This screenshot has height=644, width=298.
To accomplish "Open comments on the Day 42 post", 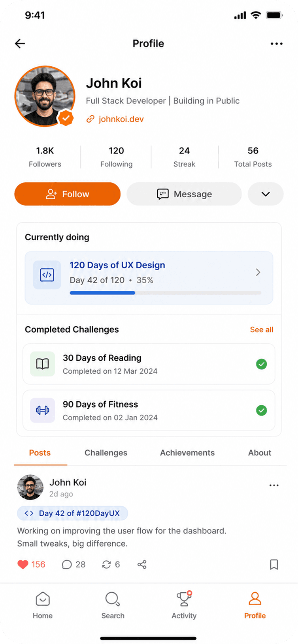I will (x=67, y=564).
